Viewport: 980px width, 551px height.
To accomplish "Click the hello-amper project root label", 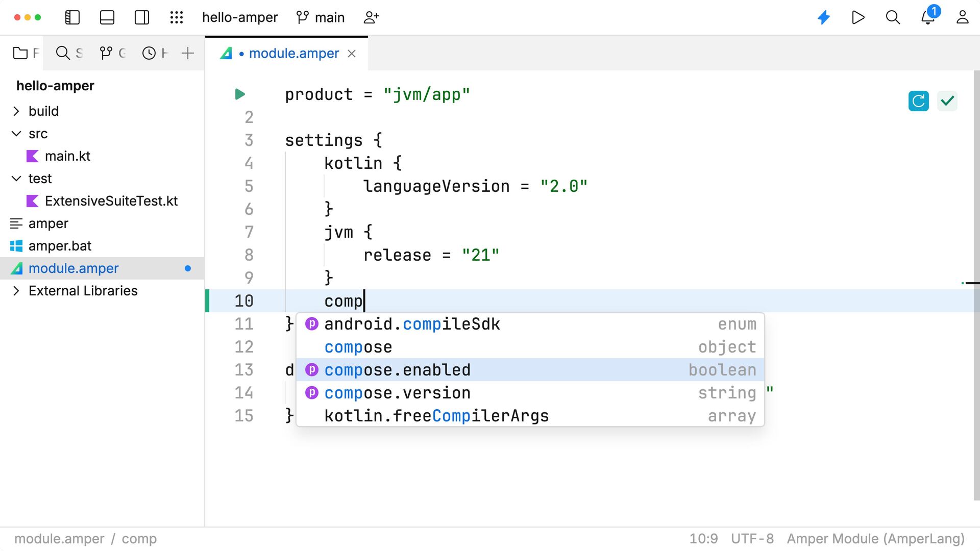I will click(55, 86).
